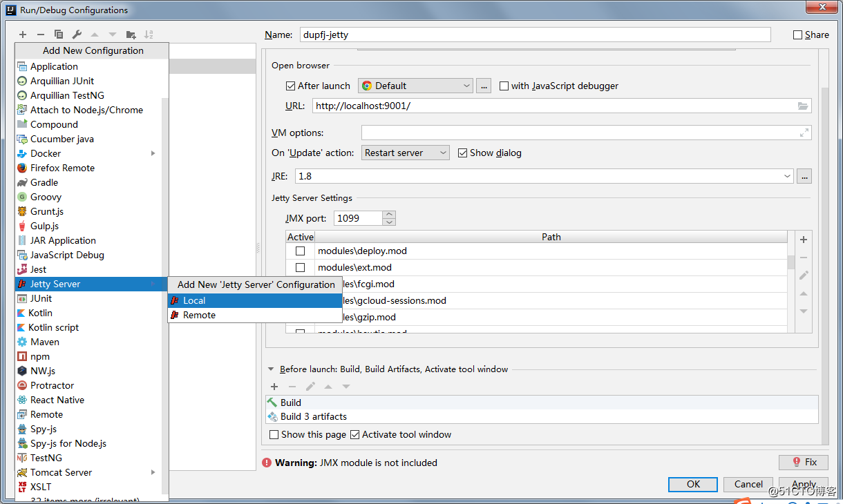Click the Maven gear icon

click(x=22, y=342)
